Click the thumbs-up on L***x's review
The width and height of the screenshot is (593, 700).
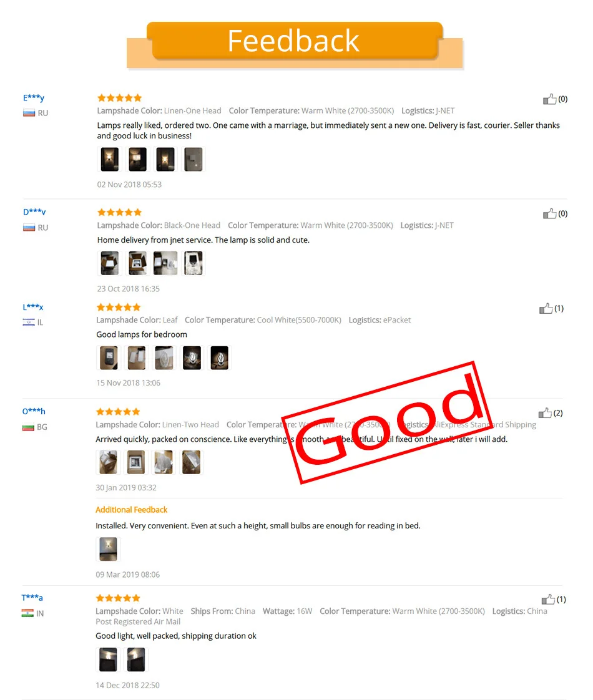pyautogui.click(x=546, y=308)
